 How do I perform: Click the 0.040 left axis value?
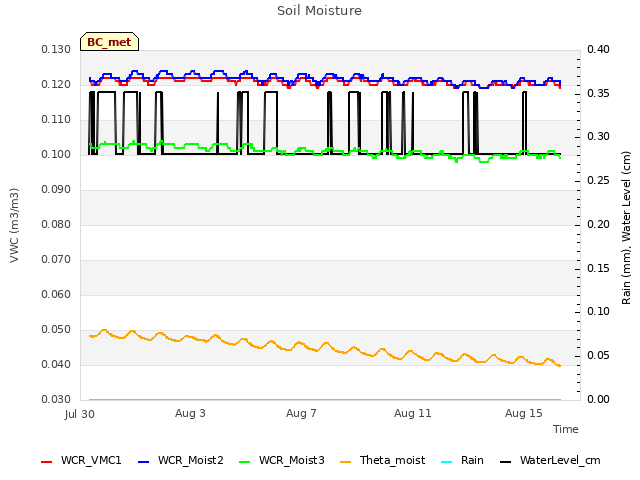click(56, 364)
